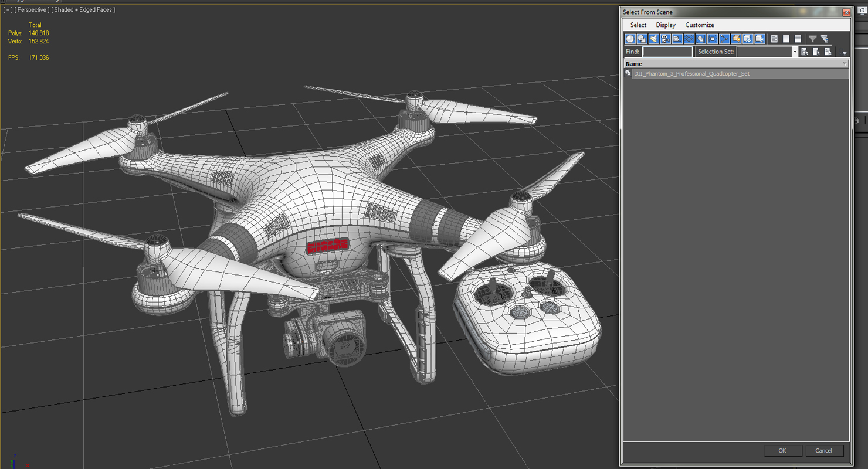868x469 pixels.
Task: Open the Customize menu
Action: pyautogui.click(x=700, y=25)
